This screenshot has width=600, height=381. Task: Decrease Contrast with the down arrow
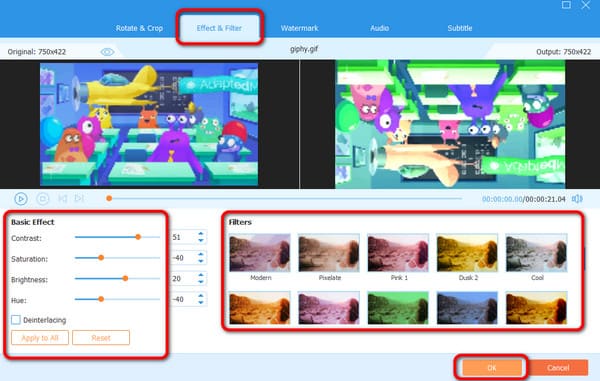click(x=201, y=241)
